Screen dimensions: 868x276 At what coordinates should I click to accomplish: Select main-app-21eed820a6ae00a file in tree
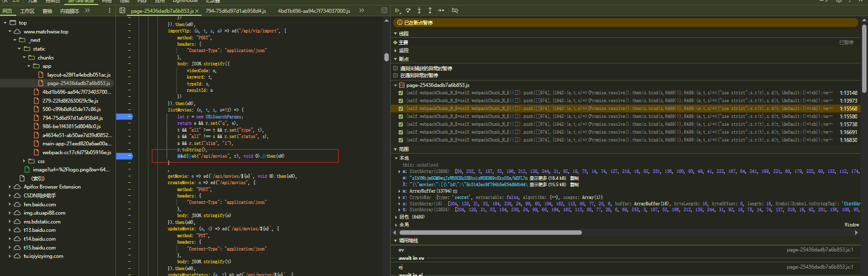[x=77, y=143]
